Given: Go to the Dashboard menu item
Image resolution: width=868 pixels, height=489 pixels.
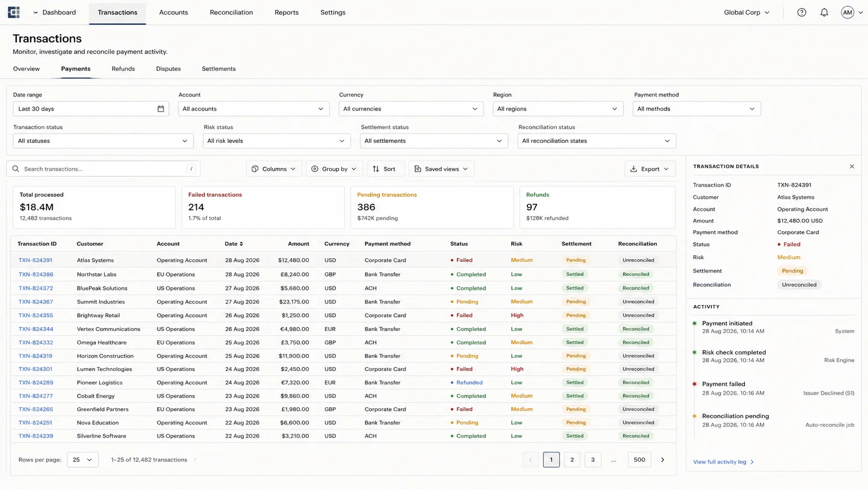Looking at the screenshot, I should (59, 12).
